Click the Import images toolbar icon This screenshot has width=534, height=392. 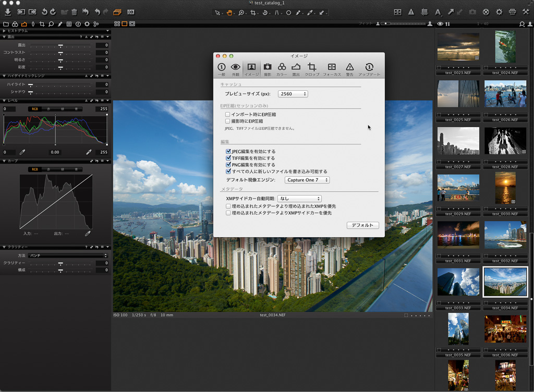pyautogui.click(x=8, y=12)
